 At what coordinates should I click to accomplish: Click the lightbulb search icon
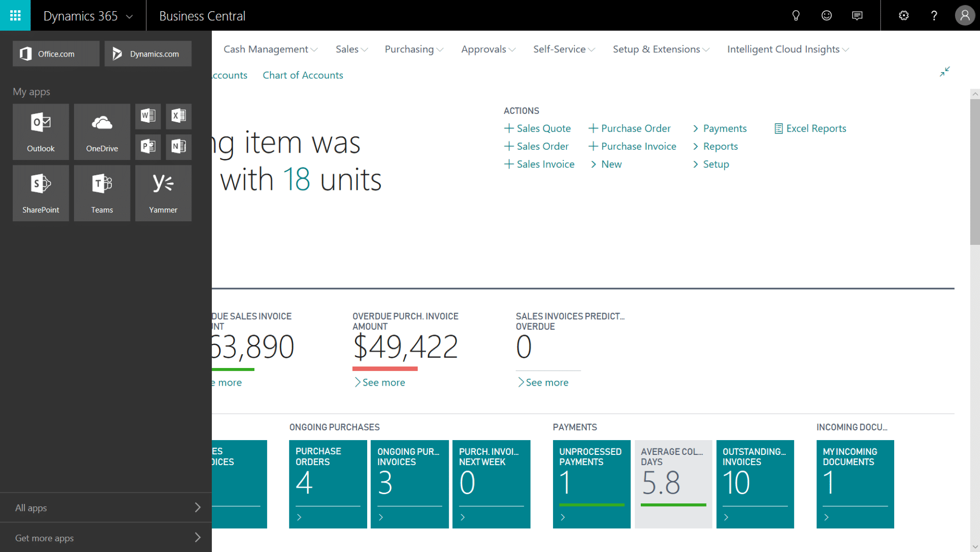tap(796, 15)
